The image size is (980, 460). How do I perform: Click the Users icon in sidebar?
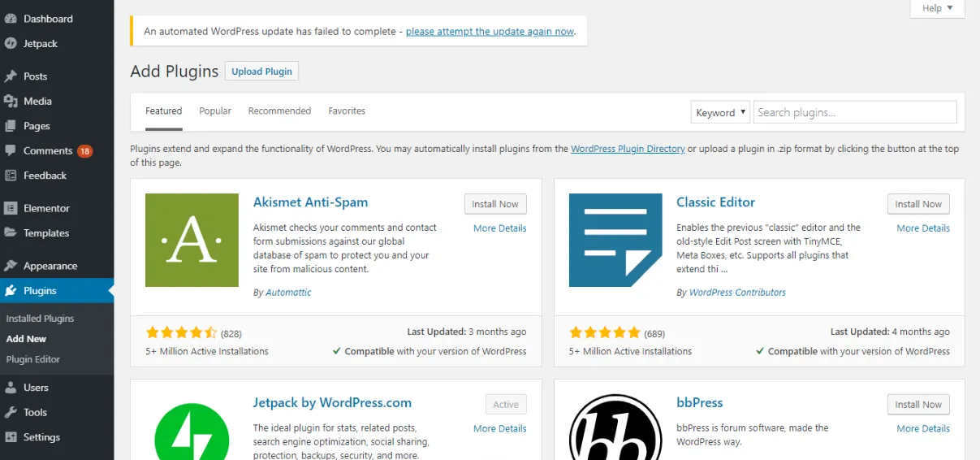pyautogui.click(x=11, y=388)
